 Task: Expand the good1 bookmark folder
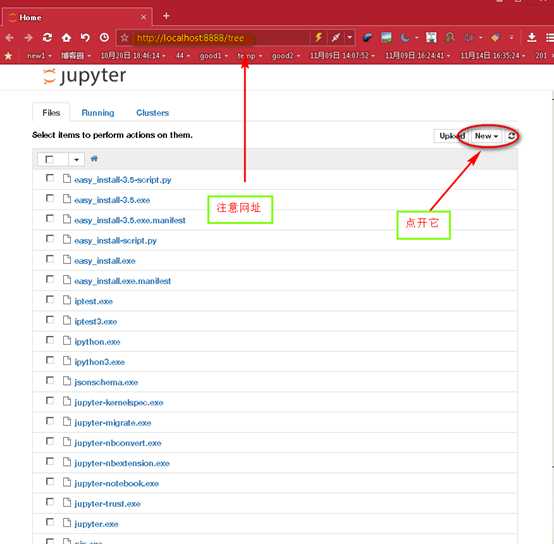(x=213, y=56)
